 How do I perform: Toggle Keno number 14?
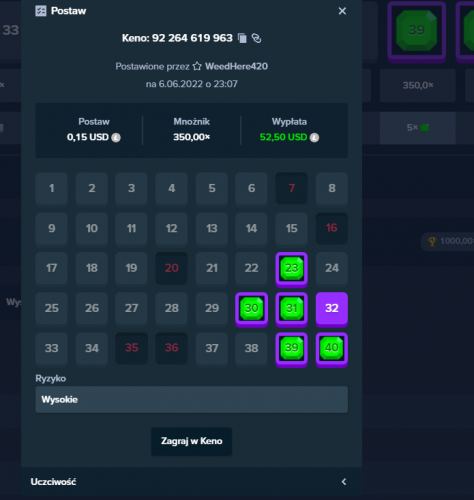pos(252,228)
